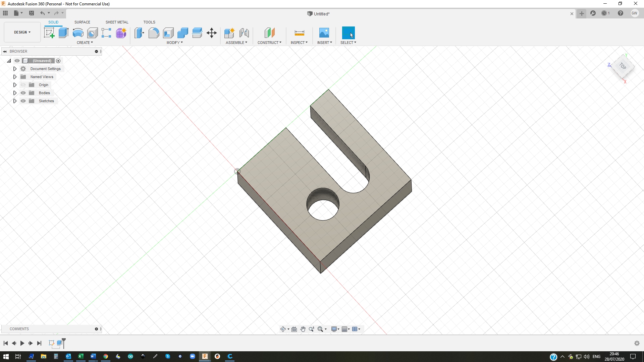Expand the Bodies tree node
This screenshot has height=362, width=644.
coord(15,93)
